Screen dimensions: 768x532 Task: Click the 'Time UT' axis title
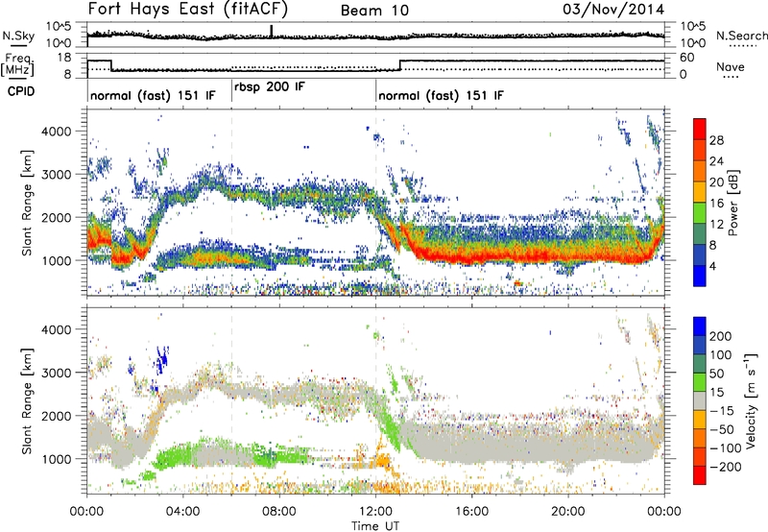[x=375, y=526]
